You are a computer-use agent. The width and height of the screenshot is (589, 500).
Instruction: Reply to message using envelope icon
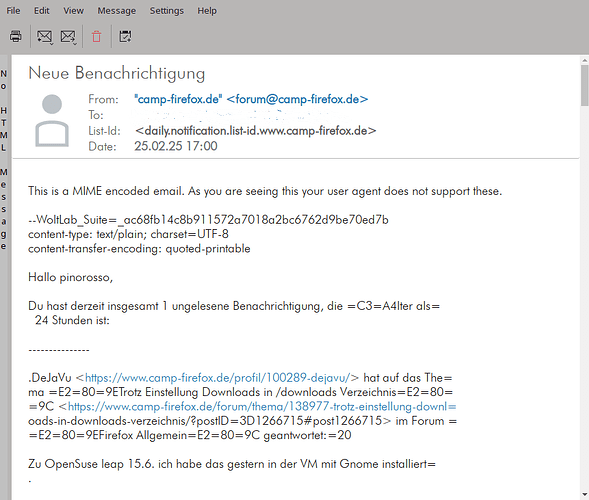pos(44,37)
